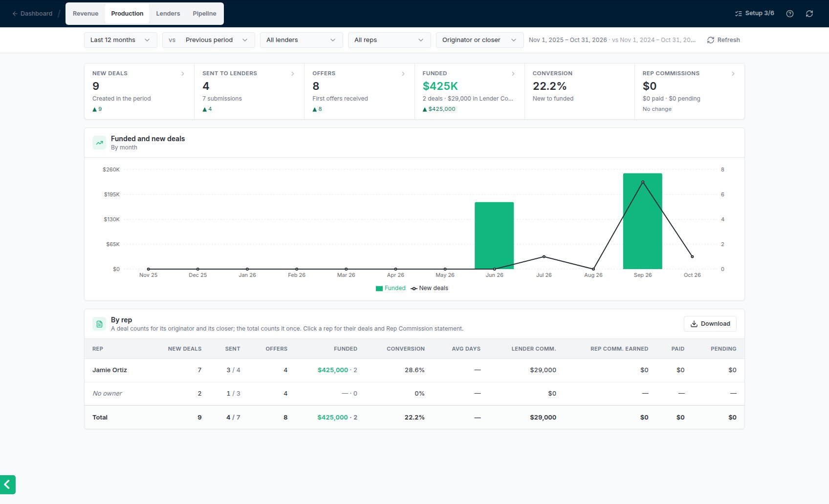Click the sync icon in top bar
The width and height of the screenshot is (829, 504).
(x=809, y=14)
